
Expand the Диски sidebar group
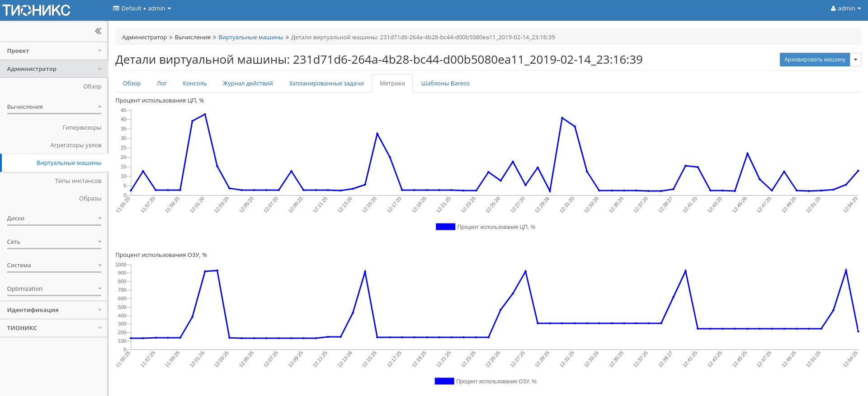(54, 219)
